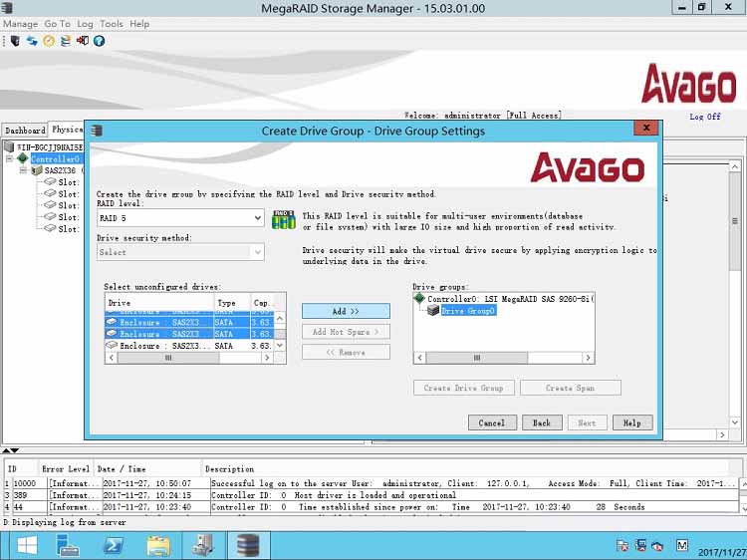Click the blue refresh arrows toolbar icon

pyautogui.click(x=32, y=41)
